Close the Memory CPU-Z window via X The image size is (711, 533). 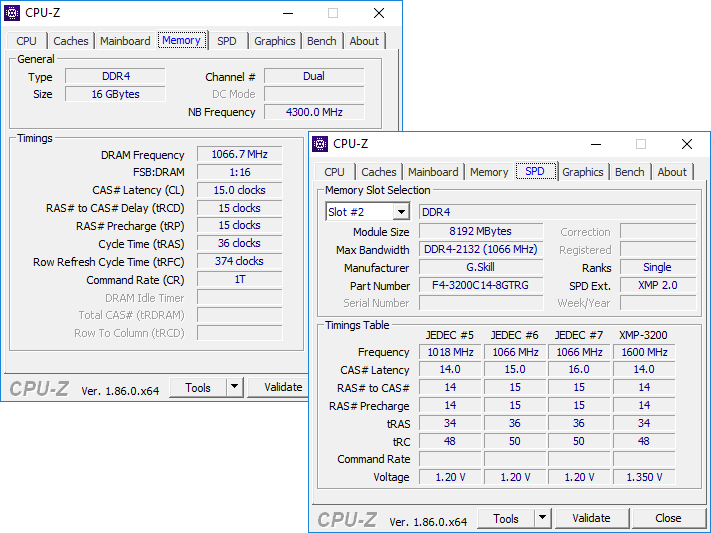coord(379,13)
